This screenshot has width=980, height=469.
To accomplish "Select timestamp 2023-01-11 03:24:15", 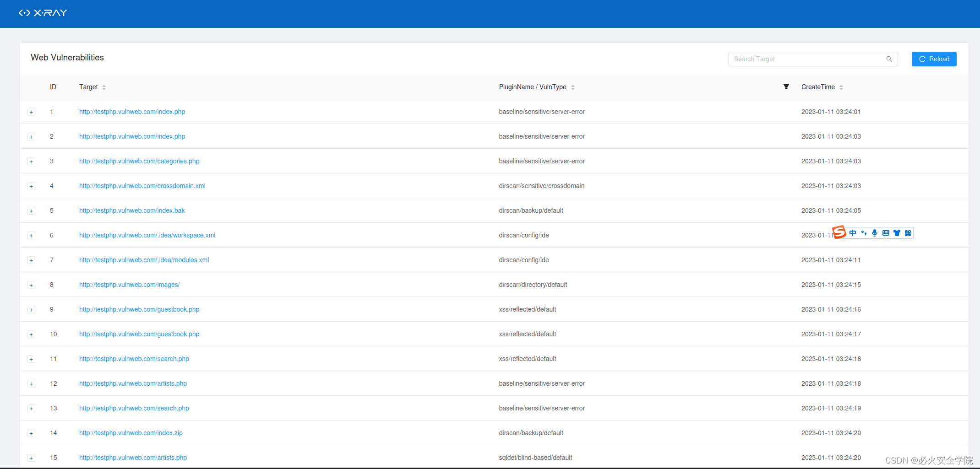I will (x=831, y=285).
